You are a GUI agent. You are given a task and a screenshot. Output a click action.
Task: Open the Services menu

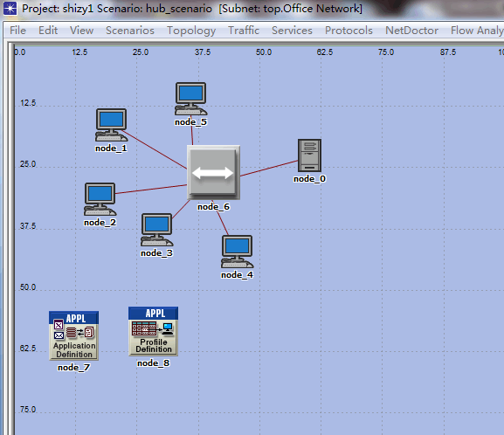coord(292,31)
